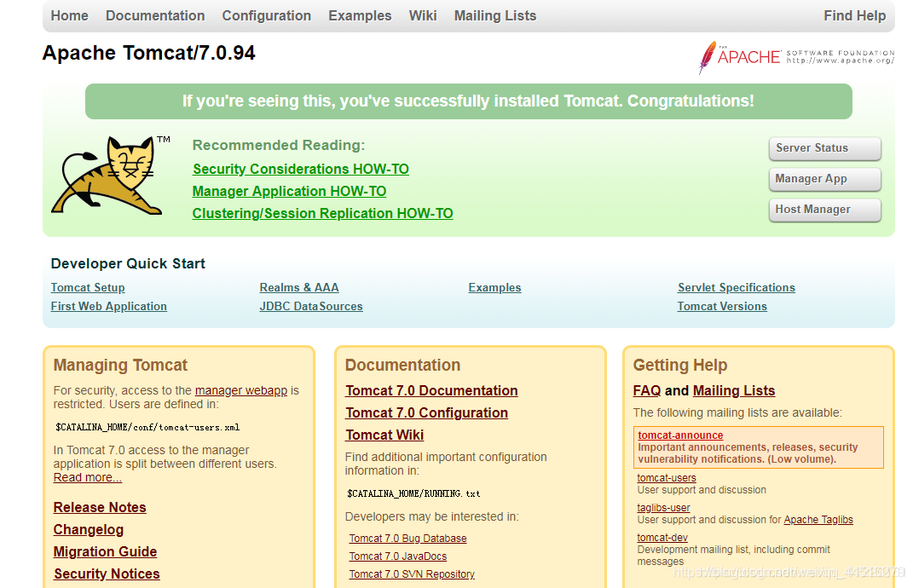
Task: Open the tomcat-users mailing list link
Action: (666, 478)
